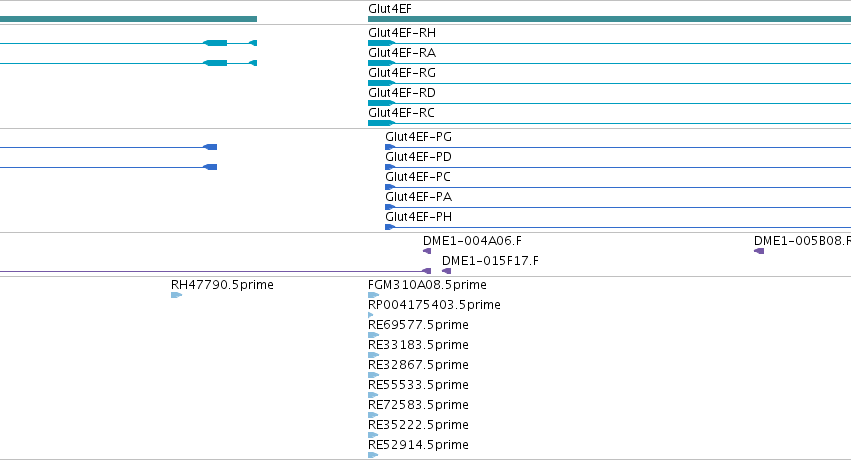The height and width of the screenshot is (460, 851).
Task: Select the Glut4EF-PD protein label
Action: tap(418, 157)
